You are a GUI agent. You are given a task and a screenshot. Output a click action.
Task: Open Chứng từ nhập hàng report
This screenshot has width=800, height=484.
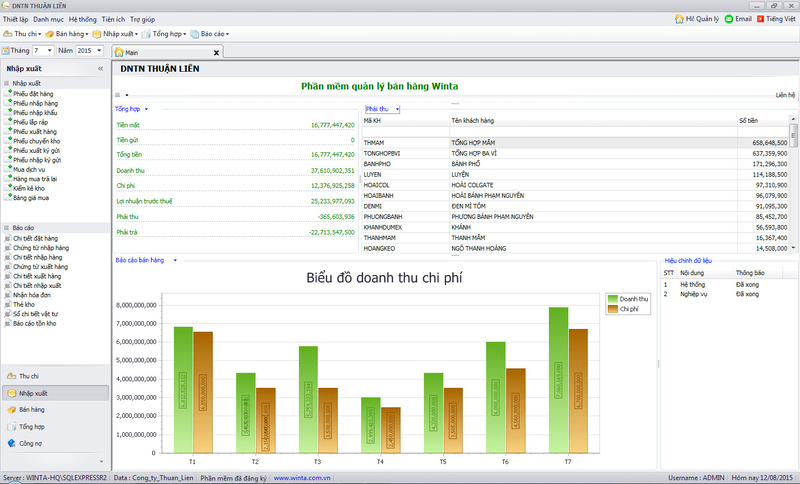[x=41, y=248]
